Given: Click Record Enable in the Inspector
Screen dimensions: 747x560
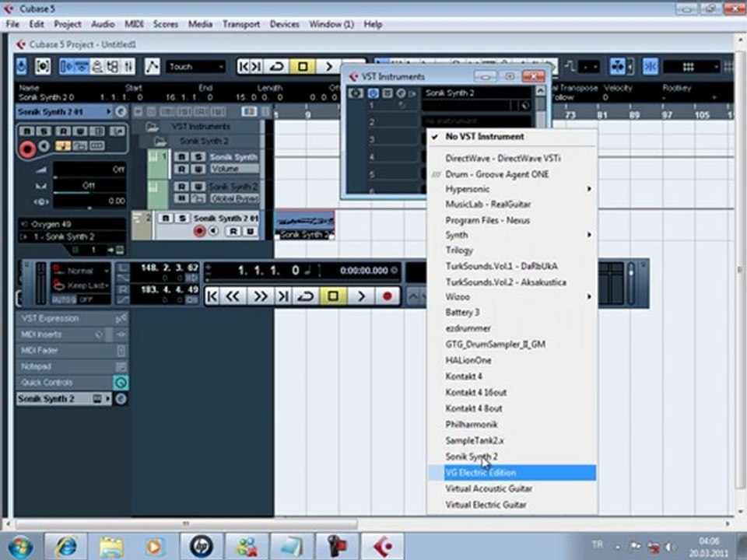Looking at the screenshot, I should tap(27, 149).
